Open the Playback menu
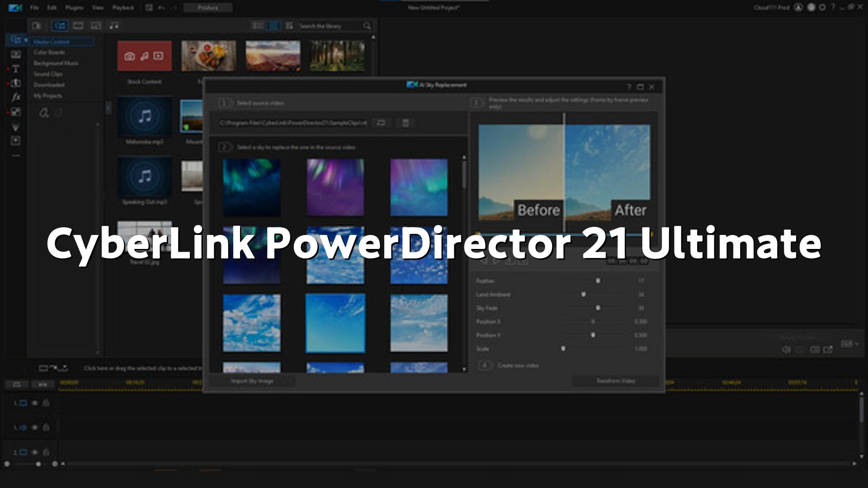Image resolution: width=868 pixels, height=488 pixels. 123,8
